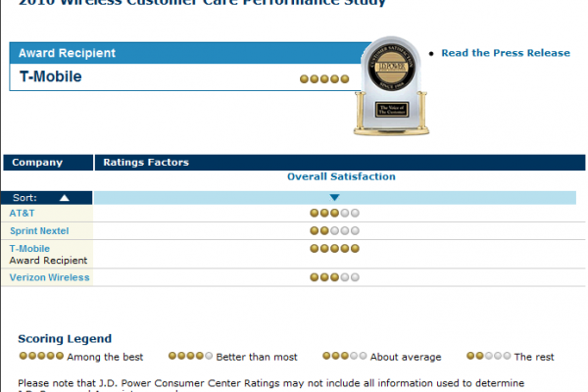Screen dimensions: 588x392
Task: Sort by Overall Satisfaction using the down arrow
Action: pyautogui.click(x=334, y=197)
